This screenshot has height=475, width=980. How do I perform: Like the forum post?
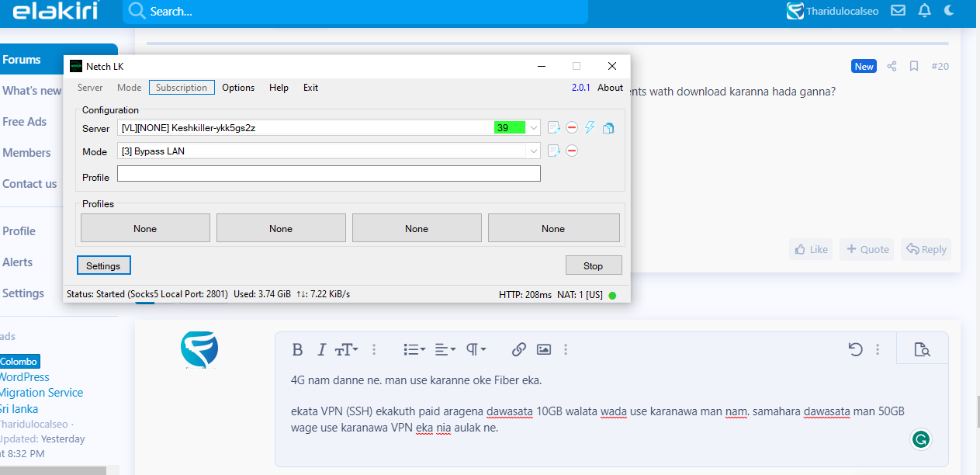click(x=810, y=249)
